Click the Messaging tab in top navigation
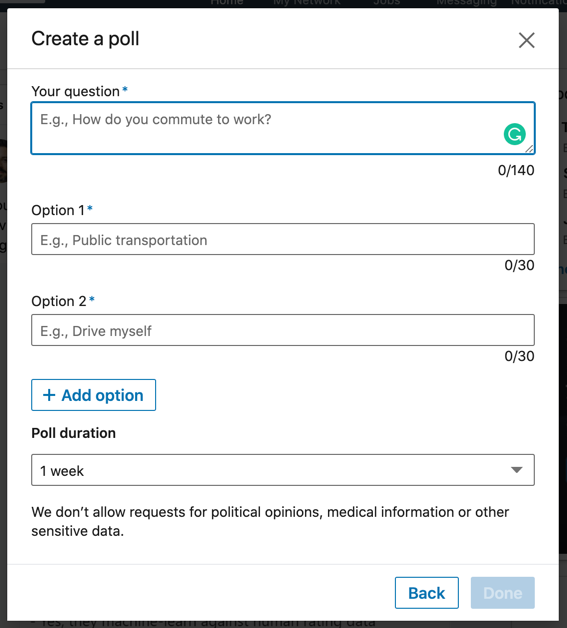 (466, 3)
